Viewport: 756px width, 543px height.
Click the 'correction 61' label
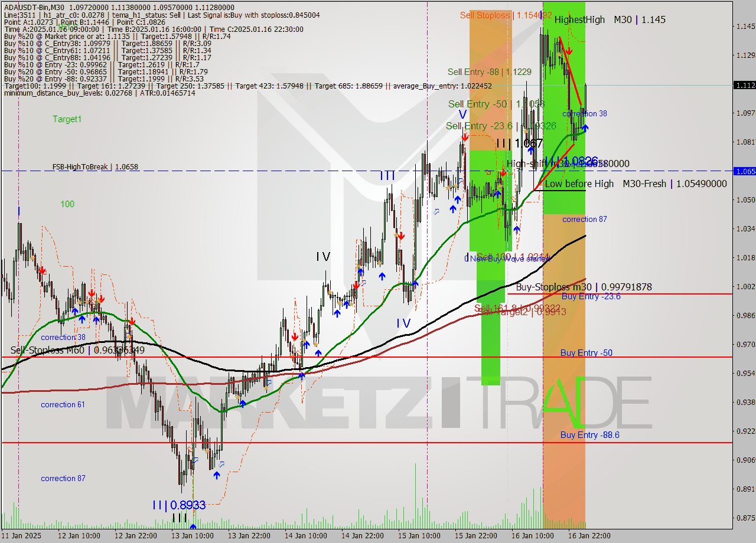63,405
